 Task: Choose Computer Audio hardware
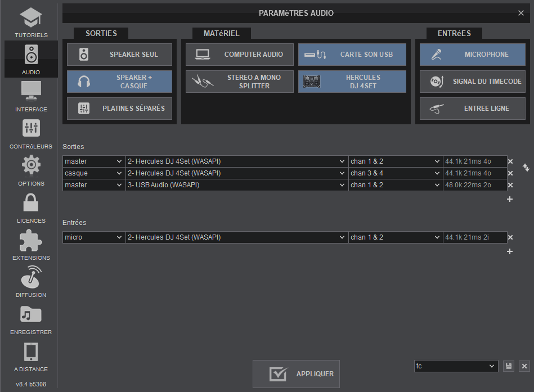239,55
